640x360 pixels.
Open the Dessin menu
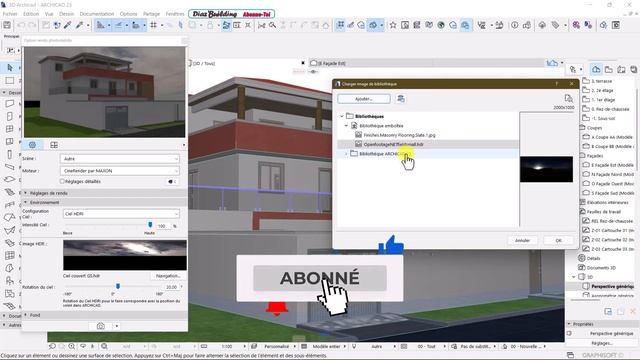(x=67, y=14)
